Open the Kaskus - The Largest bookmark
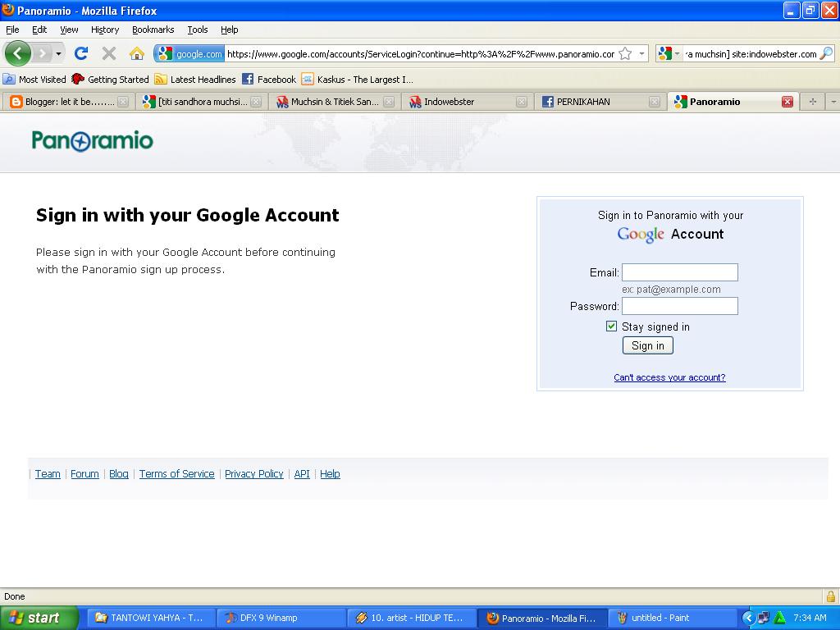The height and width of the screenshot is (630, 840). 358,80
